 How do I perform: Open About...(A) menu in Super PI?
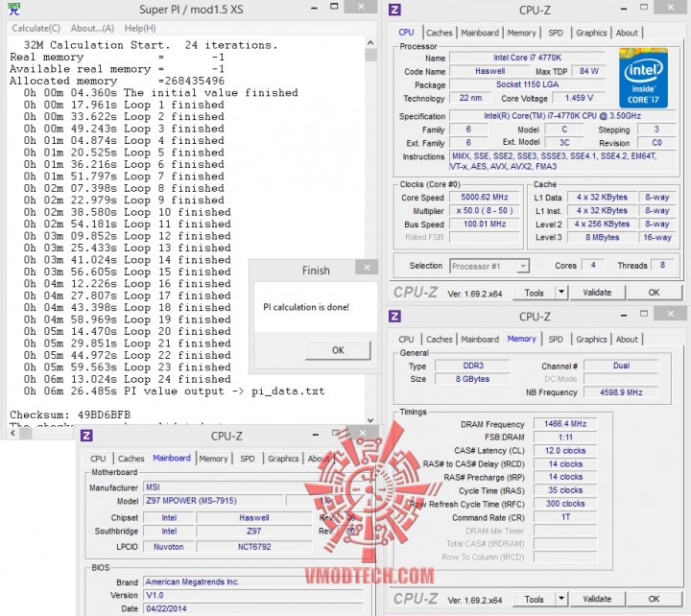pos(92,28)
